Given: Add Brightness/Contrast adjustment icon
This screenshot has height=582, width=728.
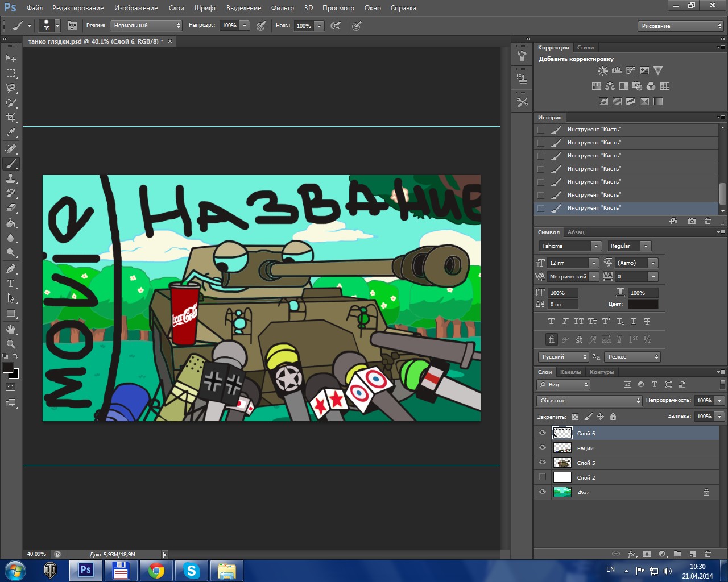Looking at the screenshot, I should click(x=603, y=71).
